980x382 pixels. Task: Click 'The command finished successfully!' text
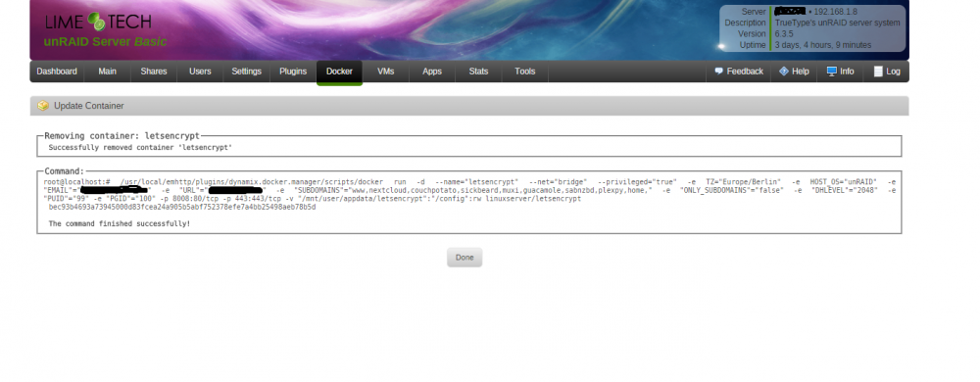tap(120, 223)
